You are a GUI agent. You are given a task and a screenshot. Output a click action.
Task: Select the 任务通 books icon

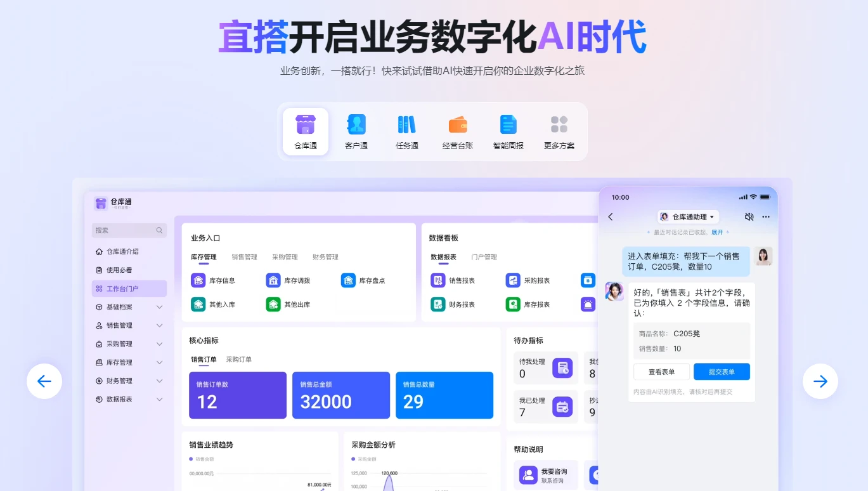[x=406, y=124]
